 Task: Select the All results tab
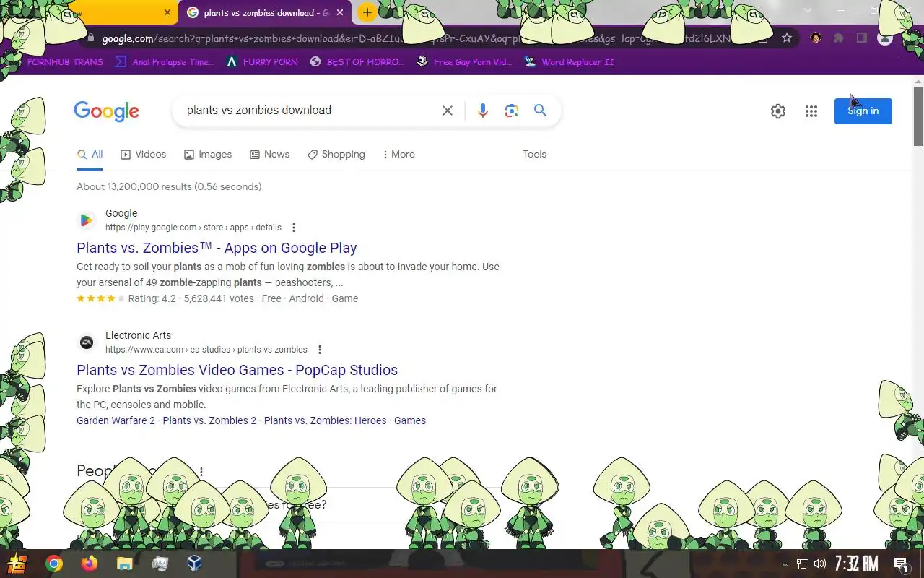90,155
